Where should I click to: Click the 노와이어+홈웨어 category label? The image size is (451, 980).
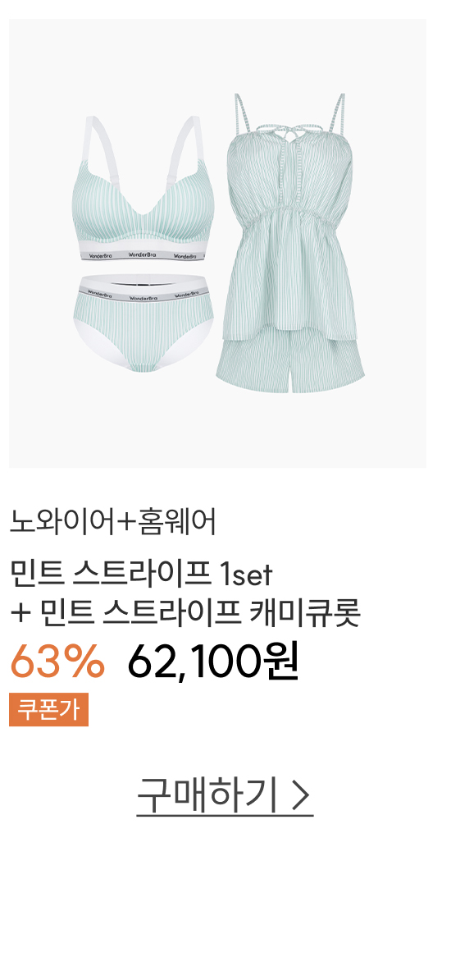tap(113, 523)
